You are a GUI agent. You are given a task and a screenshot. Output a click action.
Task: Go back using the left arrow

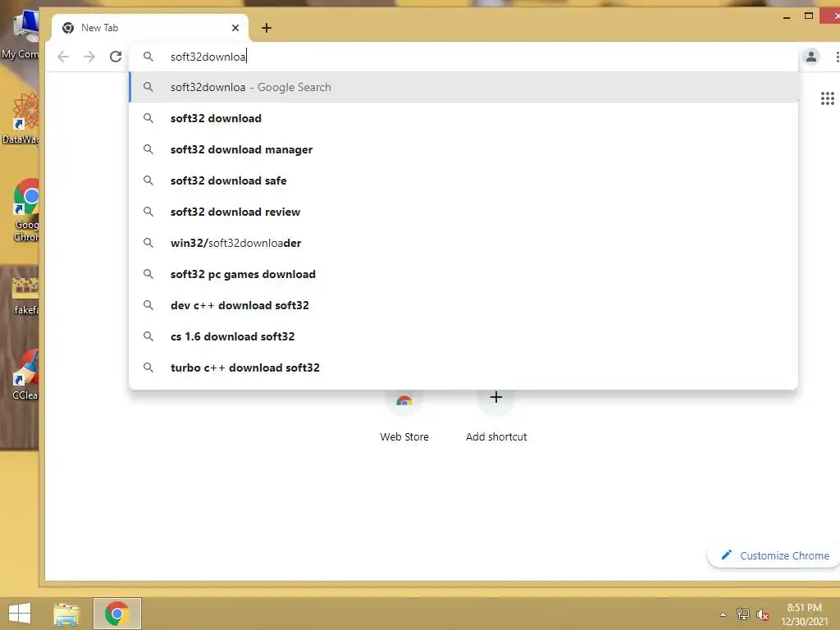coord(63,57)
